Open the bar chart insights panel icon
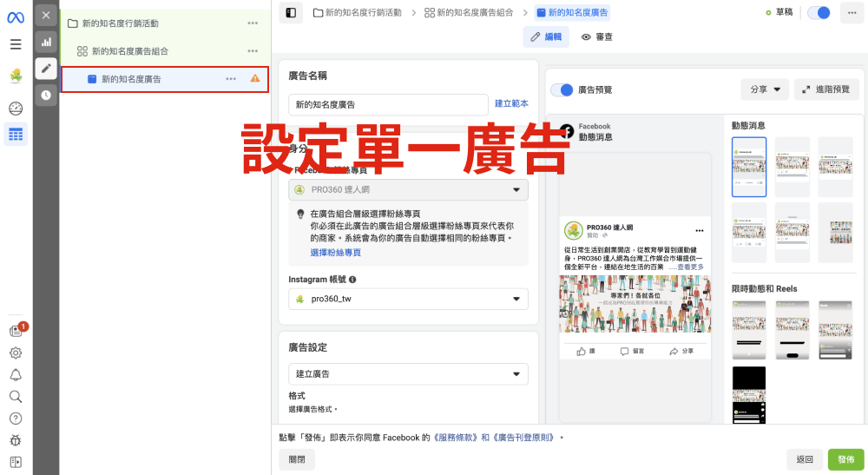868x475 pixels. click(46, 42)
